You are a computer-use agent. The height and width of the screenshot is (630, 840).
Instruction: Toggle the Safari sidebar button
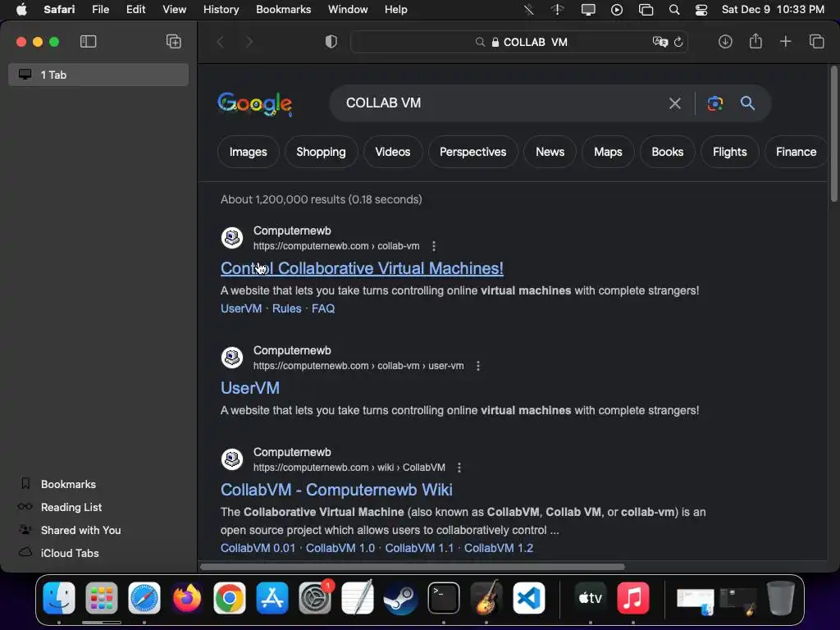(x=88, y=41)
